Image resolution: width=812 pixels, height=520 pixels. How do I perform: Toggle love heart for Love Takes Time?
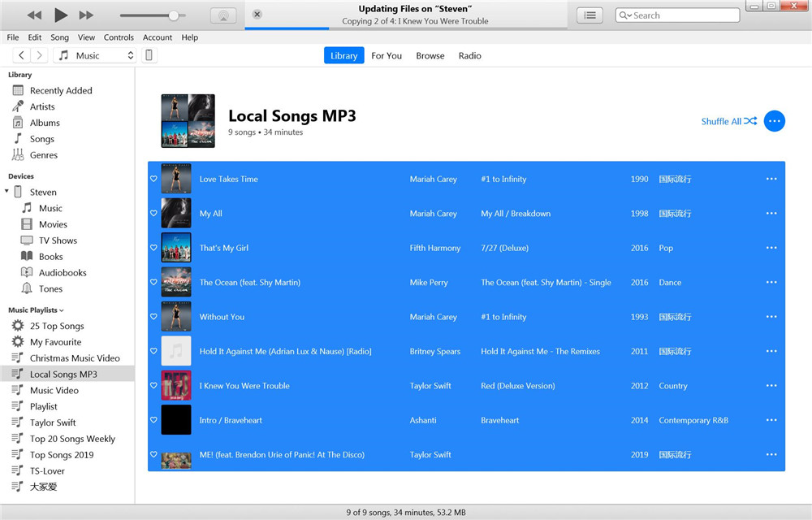[153, 178]
